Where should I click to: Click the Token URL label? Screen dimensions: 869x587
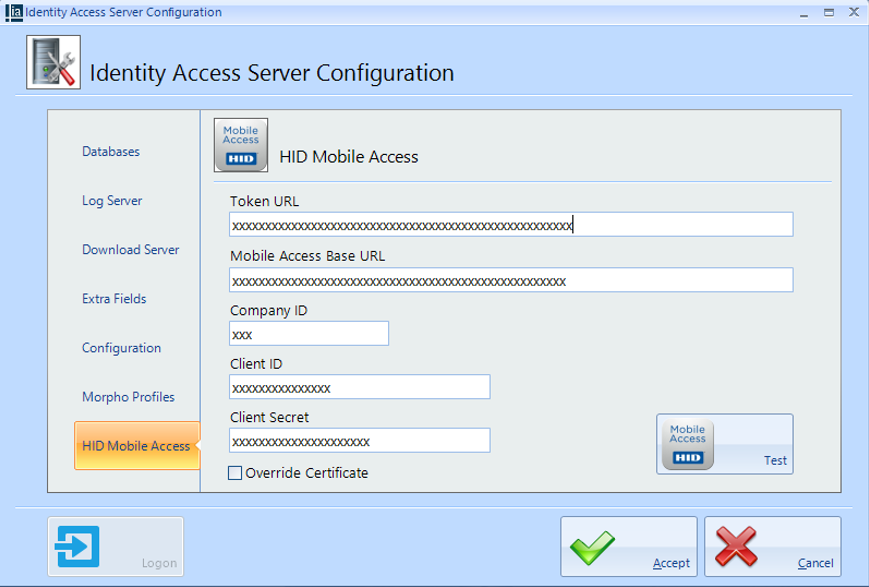[264, 201]
